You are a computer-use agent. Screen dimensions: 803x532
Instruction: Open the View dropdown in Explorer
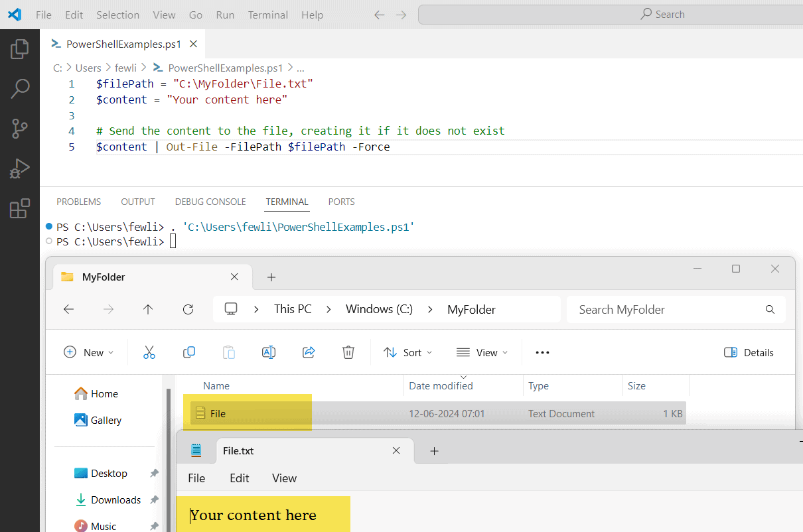click(482, 352)
